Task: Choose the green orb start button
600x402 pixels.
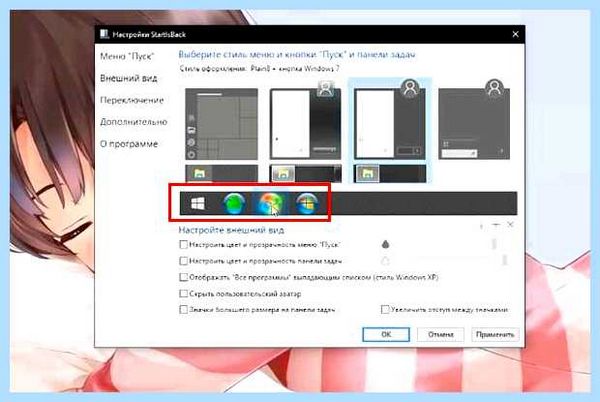Action: [x=234, y=203]
